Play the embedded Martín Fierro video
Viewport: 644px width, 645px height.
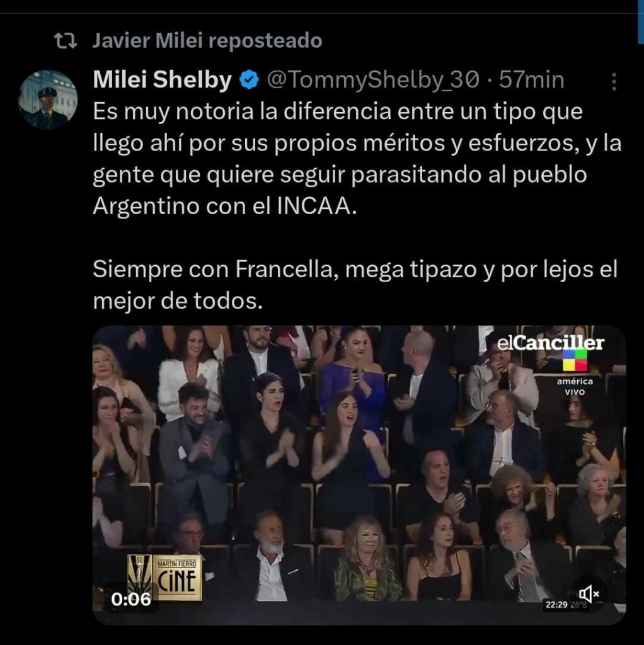pos(359,475)
